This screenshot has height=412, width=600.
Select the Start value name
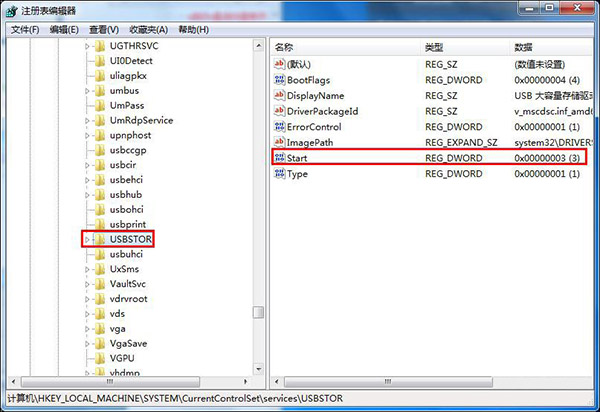coord(297,158)
